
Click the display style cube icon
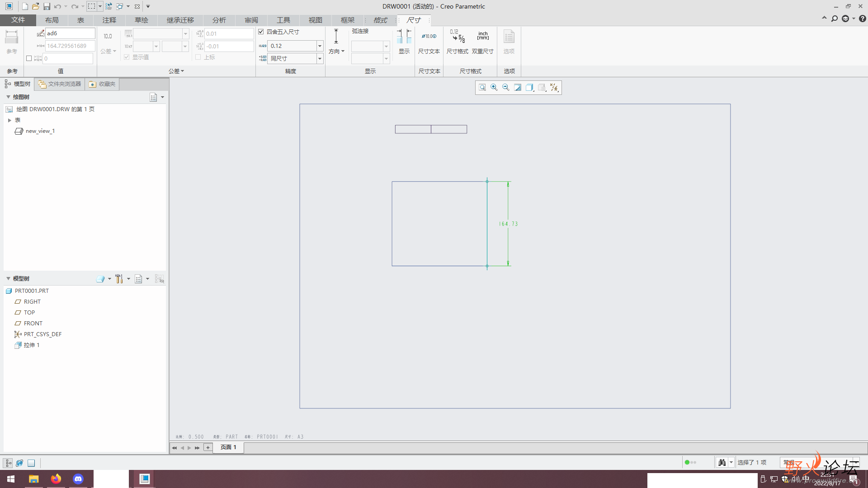tap(529, 88)
